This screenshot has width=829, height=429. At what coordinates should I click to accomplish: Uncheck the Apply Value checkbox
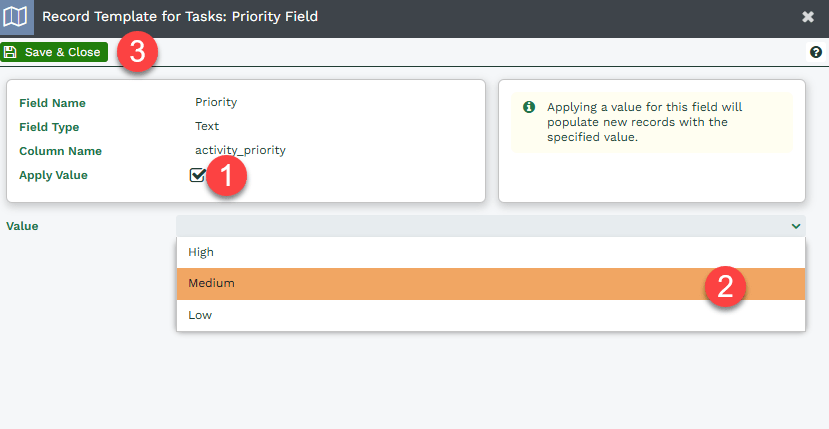coord(198,175)
